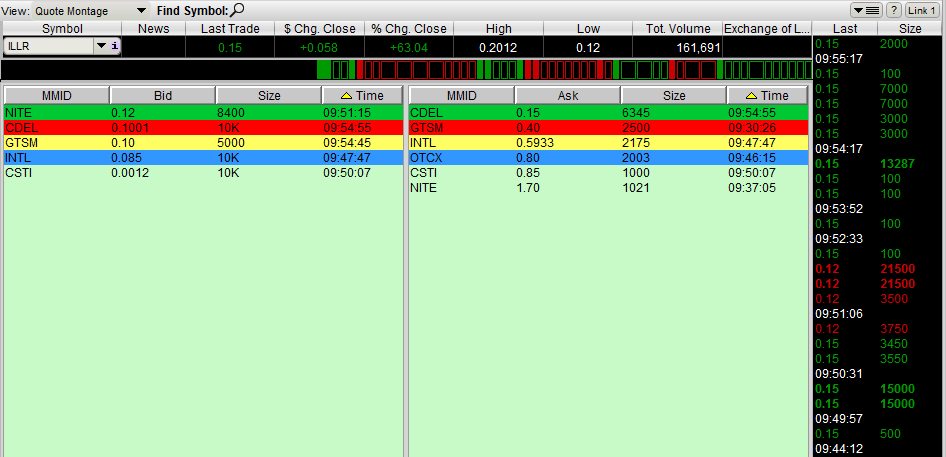Click the 13287 size trade print

point(898,164)
